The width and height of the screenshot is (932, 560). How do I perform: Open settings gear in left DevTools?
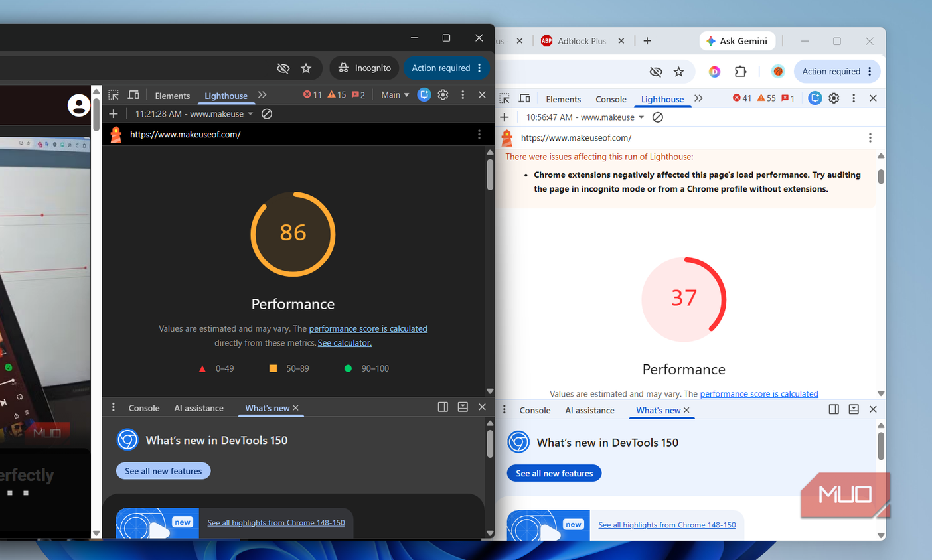point(443,95)
